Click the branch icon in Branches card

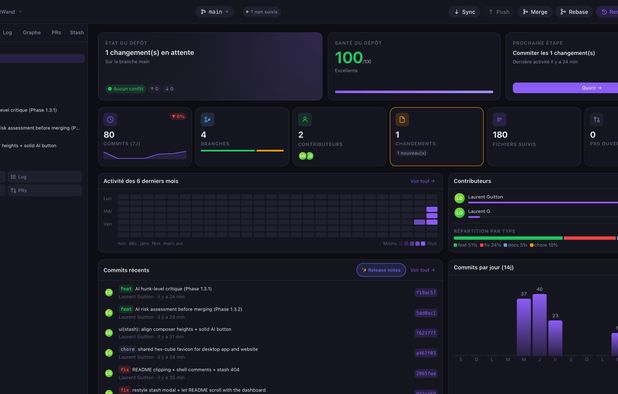click(x=207, y=119)
